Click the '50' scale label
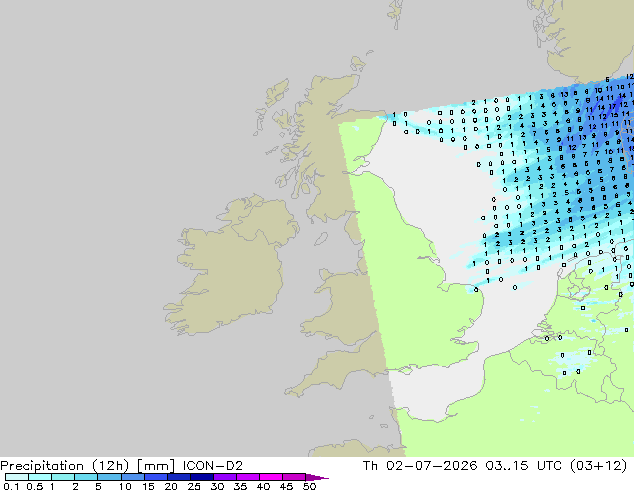 coord(309,486)
